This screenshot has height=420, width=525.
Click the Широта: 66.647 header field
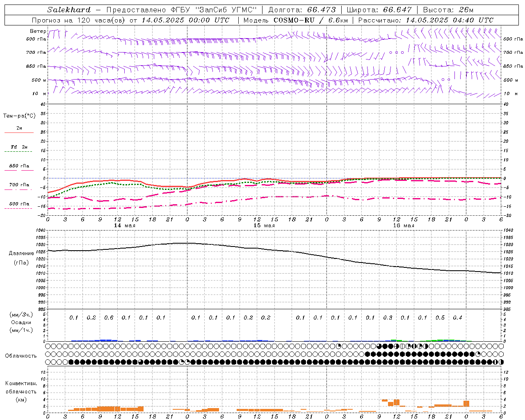pyautogui.click(x=379, y=10)
